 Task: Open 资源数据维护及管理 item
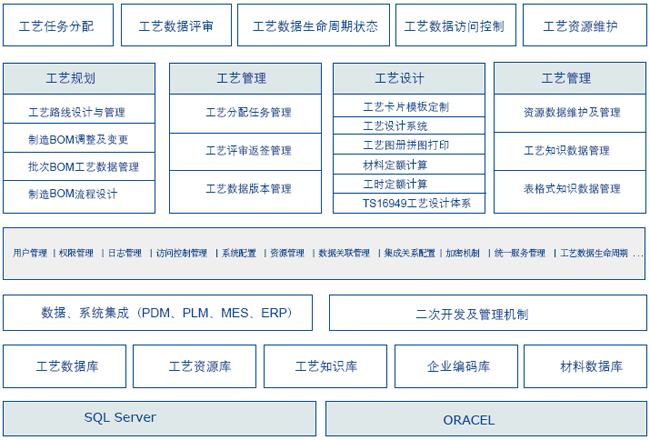click(x=571, y=112)
